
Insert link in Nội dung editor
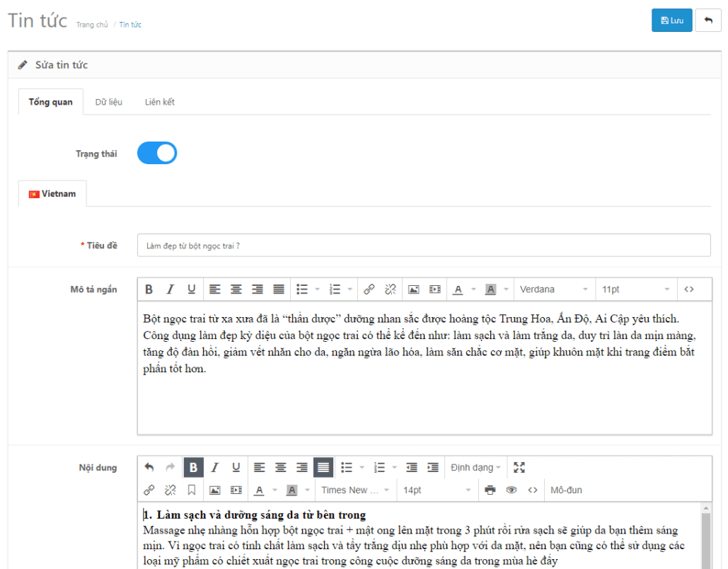[149, 490]
